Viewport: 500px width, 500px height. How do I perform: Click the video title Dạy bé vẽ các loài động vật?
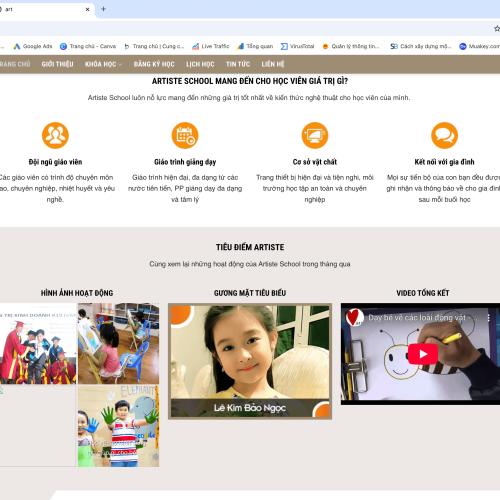(423, 318)
